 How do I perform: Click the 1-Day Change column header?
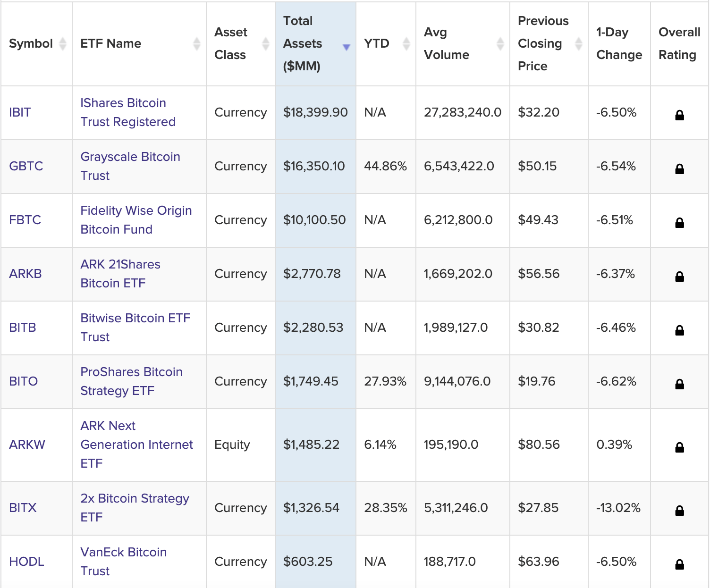click(619, 43)
